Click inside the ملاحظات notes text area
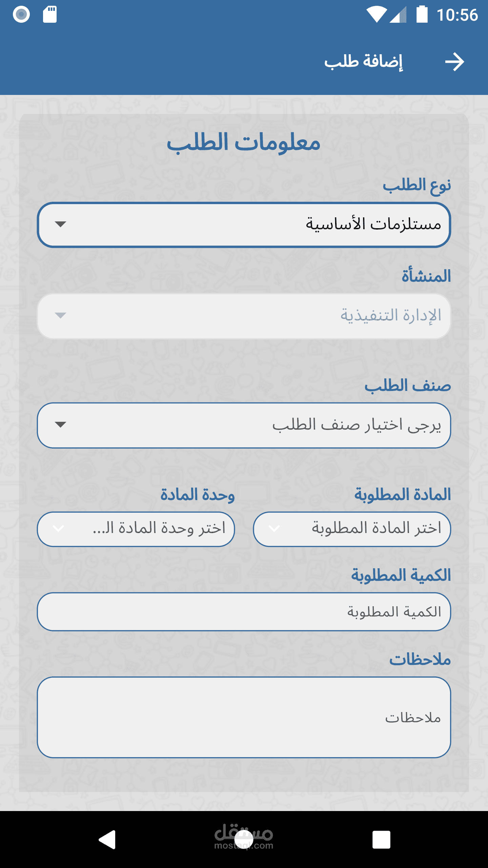The height and width of the screenshot is (868, 488). pos(244,717)
